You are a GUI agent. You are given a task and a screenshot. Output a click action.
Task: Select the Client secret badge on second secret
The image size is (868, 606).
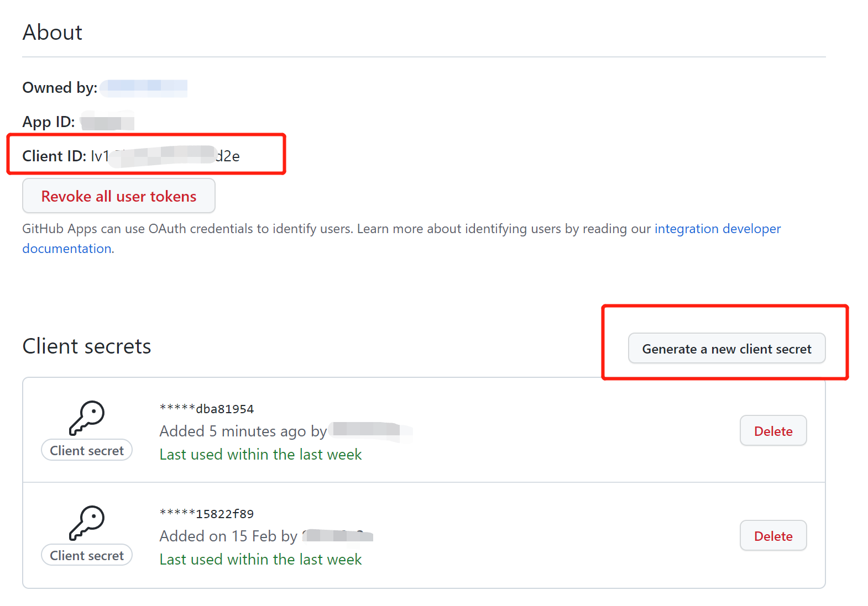point(86,555)
